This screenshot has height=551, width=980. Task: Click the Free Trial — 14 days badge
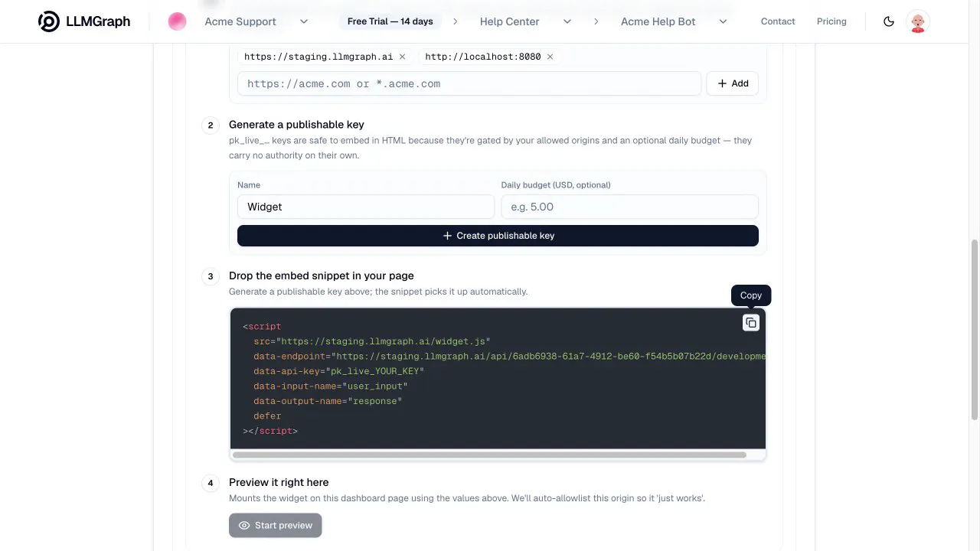(x=390, y=21)
